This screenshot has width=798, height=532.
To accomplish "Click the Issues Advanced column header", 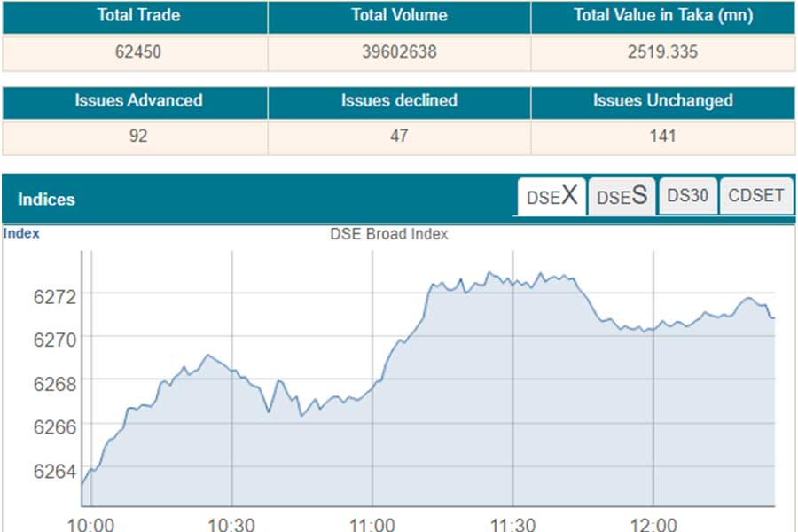I will pos(137,101).
